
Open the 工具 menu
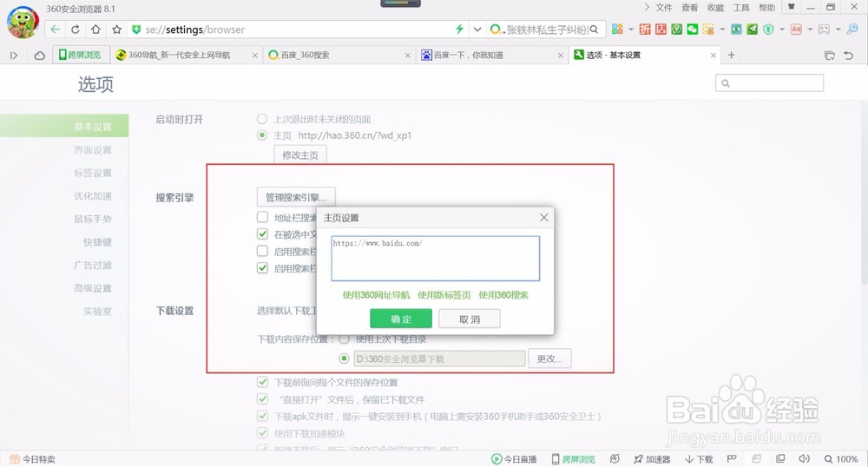(x=741, y=8)
